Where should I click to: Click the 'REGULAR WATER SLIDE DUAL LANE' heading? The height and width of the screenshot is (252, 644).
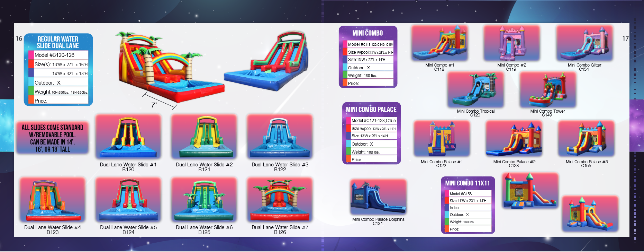click(58, 42)
